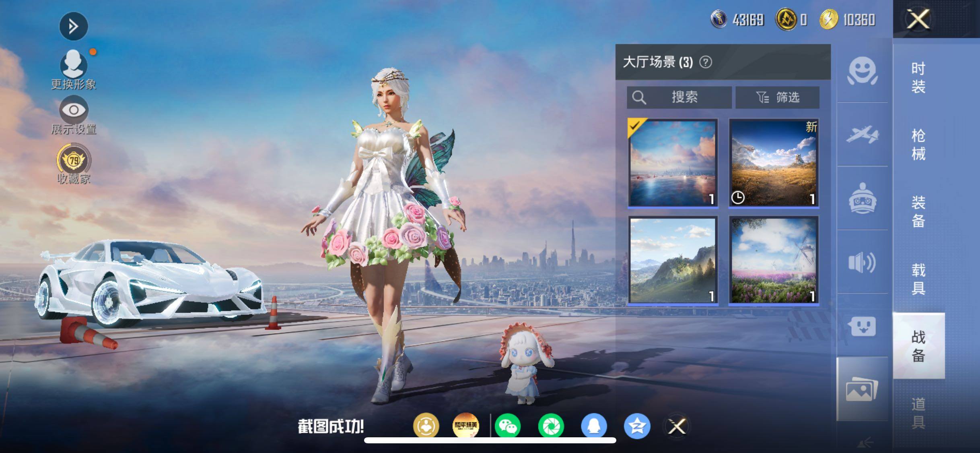Select the voice pack speaker icon
The width and height of the screenshot is (980, 453).
point(862,263)
